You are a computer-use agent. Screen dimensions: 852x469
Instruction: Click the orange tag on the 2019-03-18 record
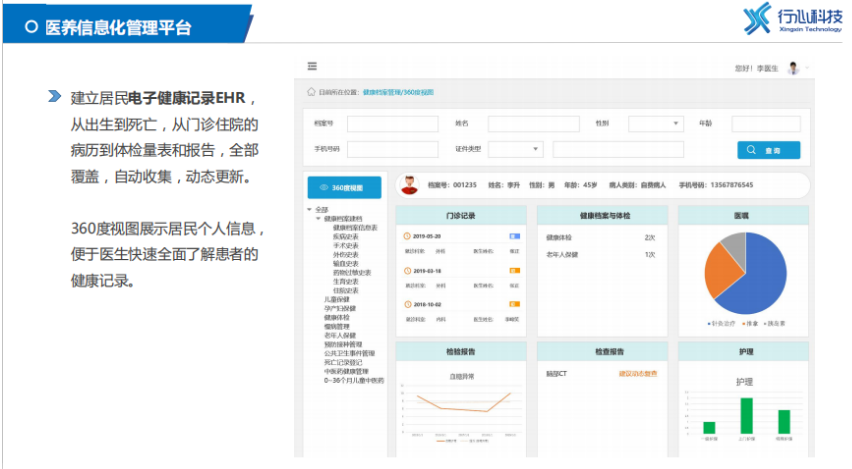(x=514, y=270)
